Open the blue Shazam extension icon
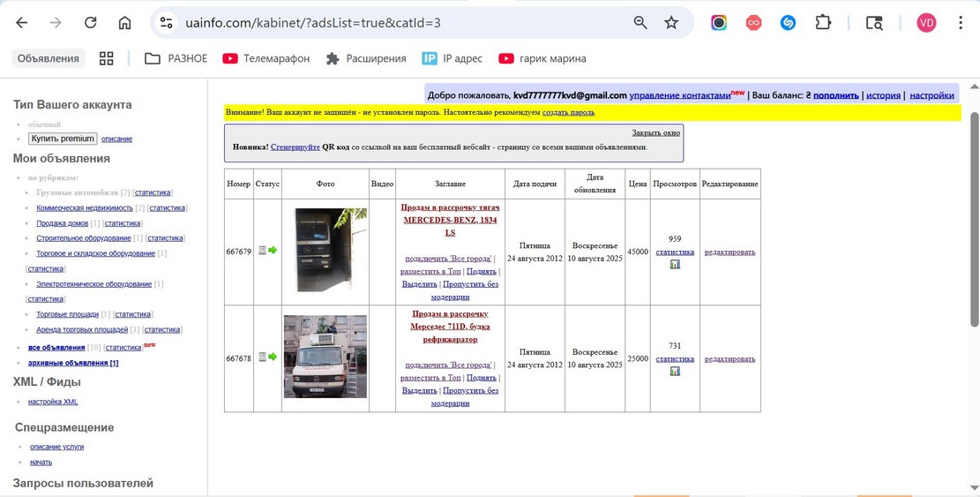Screen dimensions: 980x497 788,23
